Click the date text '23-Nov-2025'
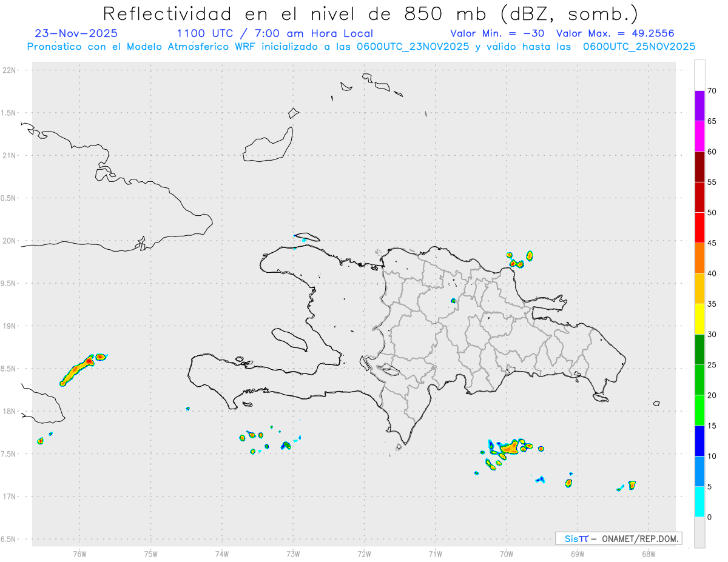The height and width of the screenshot is (562, 728). pos(76,33)
